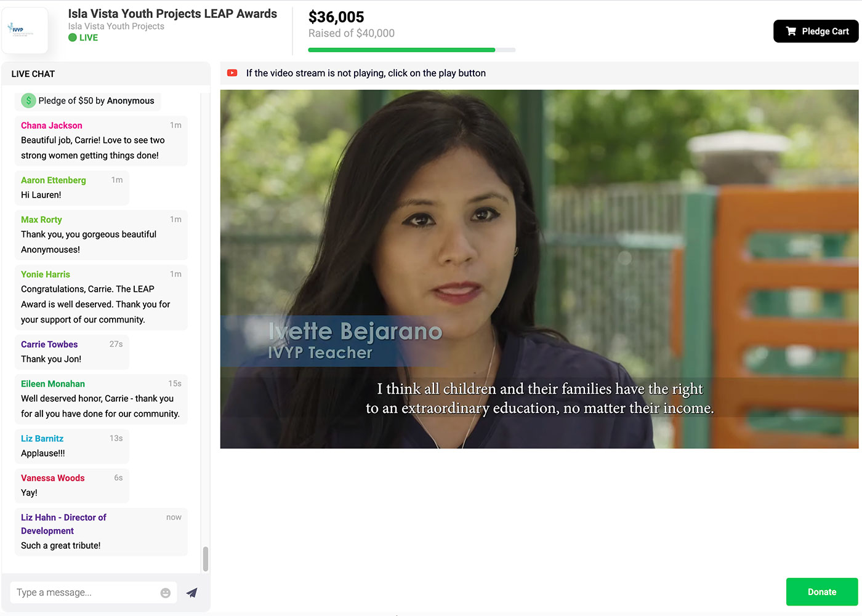Click the IVYP organization logo

click(25, 30)
